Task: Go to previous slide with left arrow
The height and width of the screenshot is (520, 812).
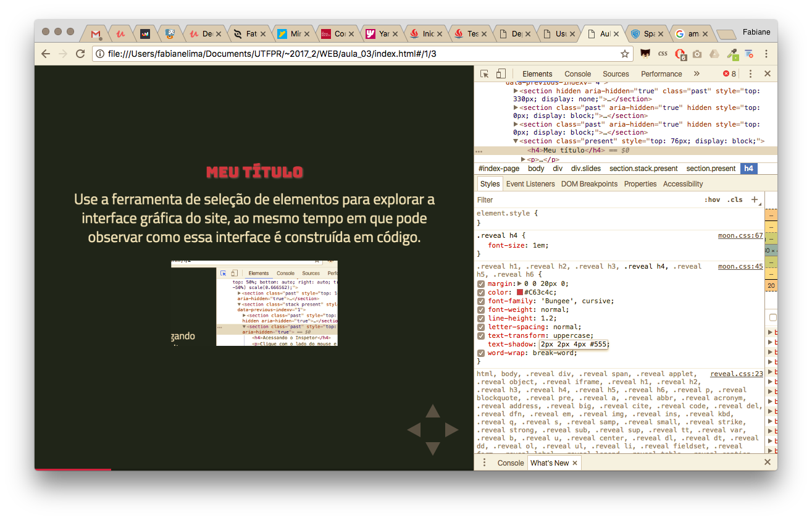Action: point(414,429)
